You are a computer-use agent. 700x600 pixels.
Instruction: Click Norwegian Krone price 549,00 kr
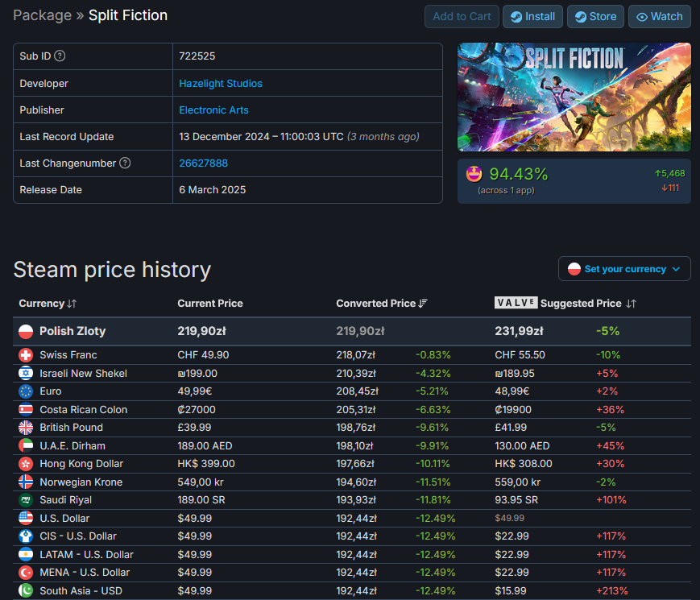[201, 482]
